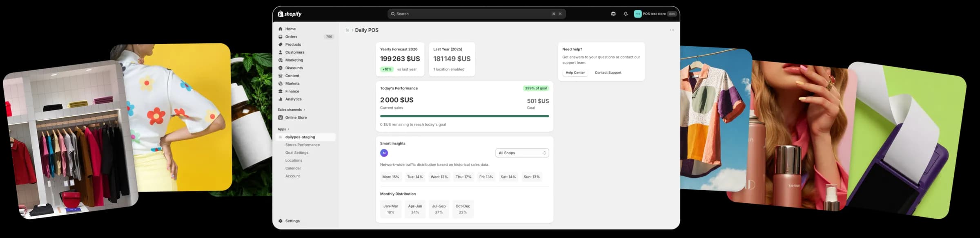Click the colorful shirt on clothesline photo
980x238 pixels.
pyautogui.click(x=715, y=119)
